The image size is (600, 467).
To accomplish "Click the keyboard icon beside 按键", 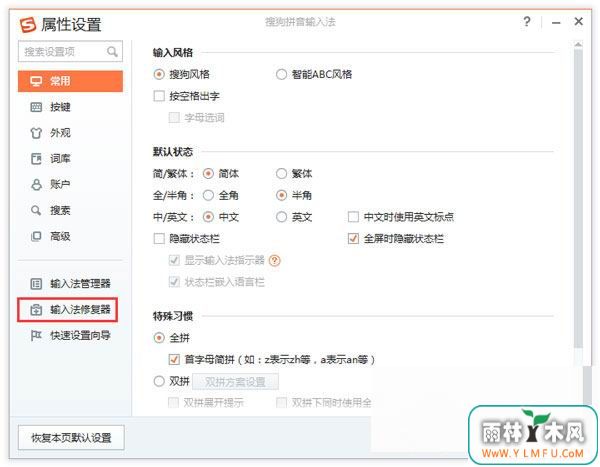I will coord(36,107).
